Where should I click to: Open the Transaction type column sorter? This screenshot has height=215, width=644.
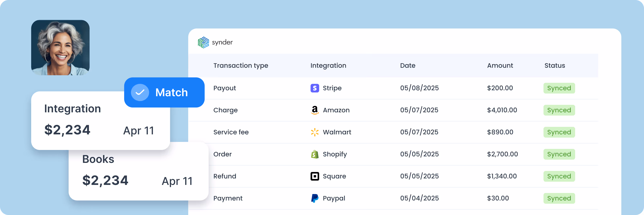tap(241, 65)
